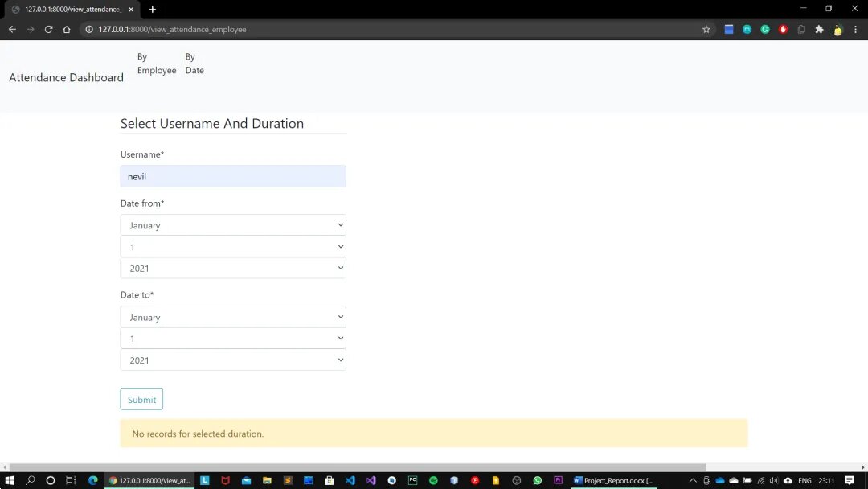Open Task View in the taskbar
Screen dimensions: 868x489
pyautogui.click(x=71, y=480)
